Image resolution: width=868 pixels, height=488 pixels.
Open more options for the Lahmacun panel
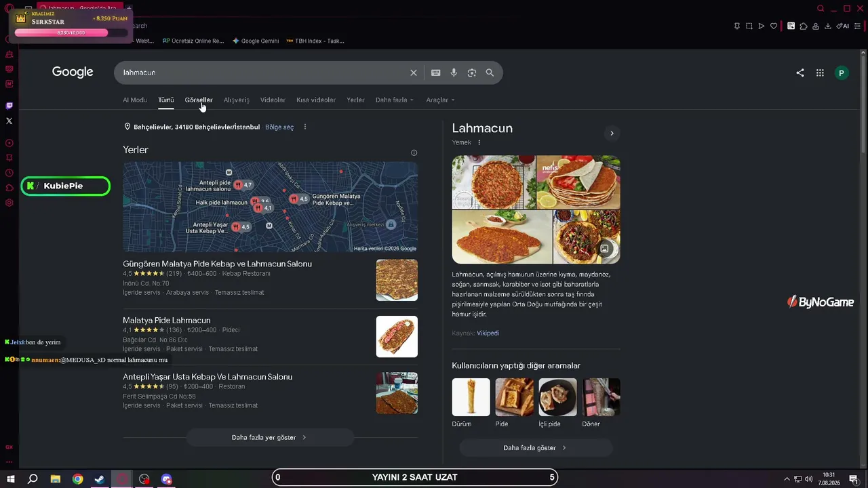pos(479,142)
